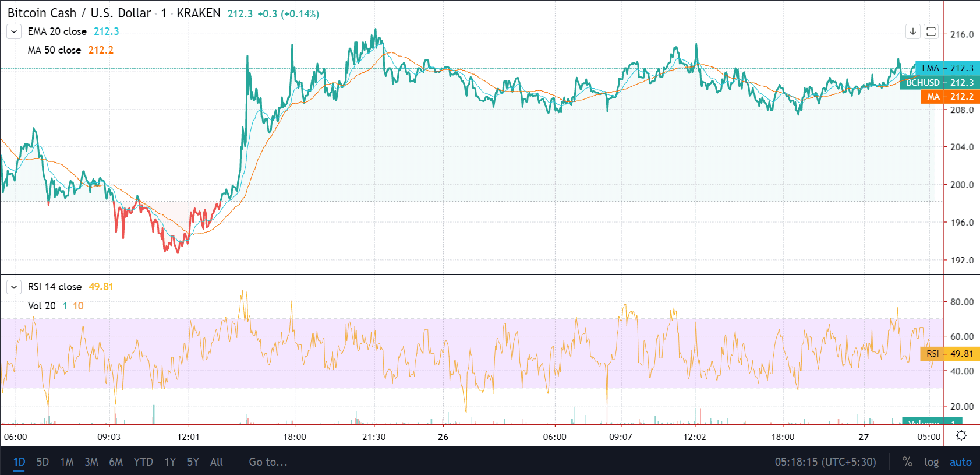
Task: Click the 216.0 price scale value
Action: 962,34
